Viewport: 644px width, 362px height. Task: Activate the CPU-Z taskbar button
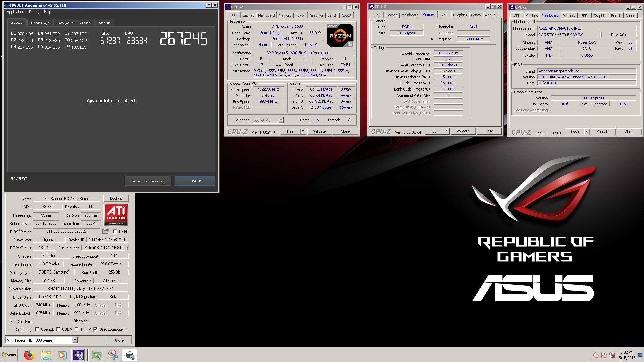pyautogui.click(x=78, y=355)
